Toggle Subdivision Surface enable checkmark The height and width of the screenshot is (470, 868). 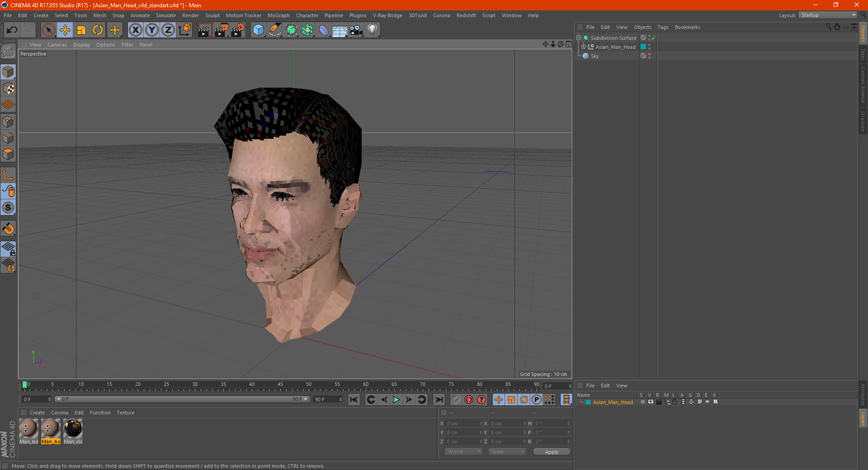(654, 38)
